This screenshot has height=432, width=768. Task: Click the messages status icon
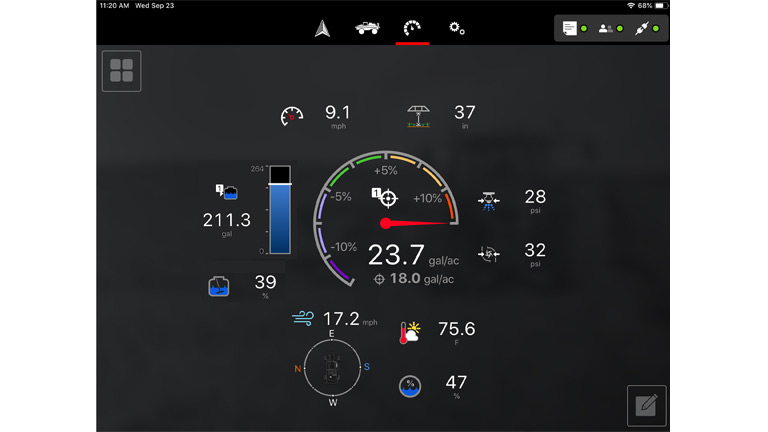pos(570,28)
